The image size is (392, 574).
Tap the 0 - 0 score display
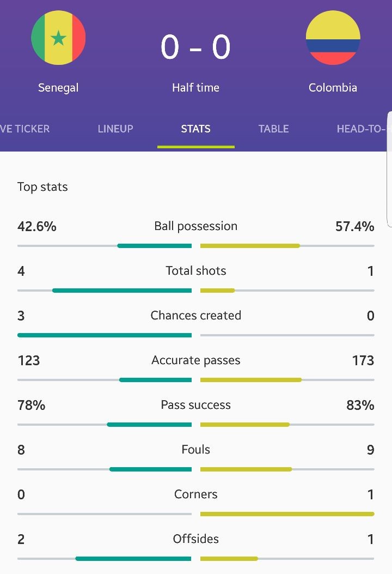tap(195, 47)
